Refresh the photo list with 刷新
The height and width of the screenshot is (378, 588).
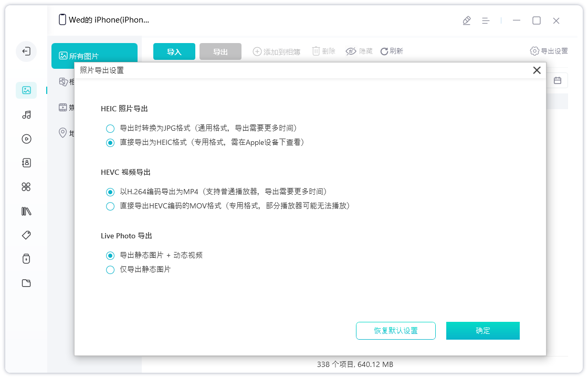(x=391, y=51)
